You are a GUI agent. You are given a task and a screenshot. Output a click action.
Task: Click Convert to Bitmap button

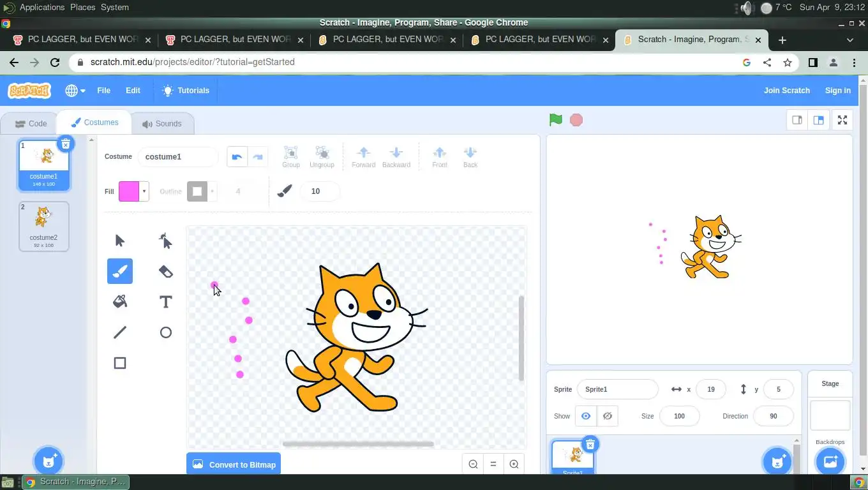[234, 464]
